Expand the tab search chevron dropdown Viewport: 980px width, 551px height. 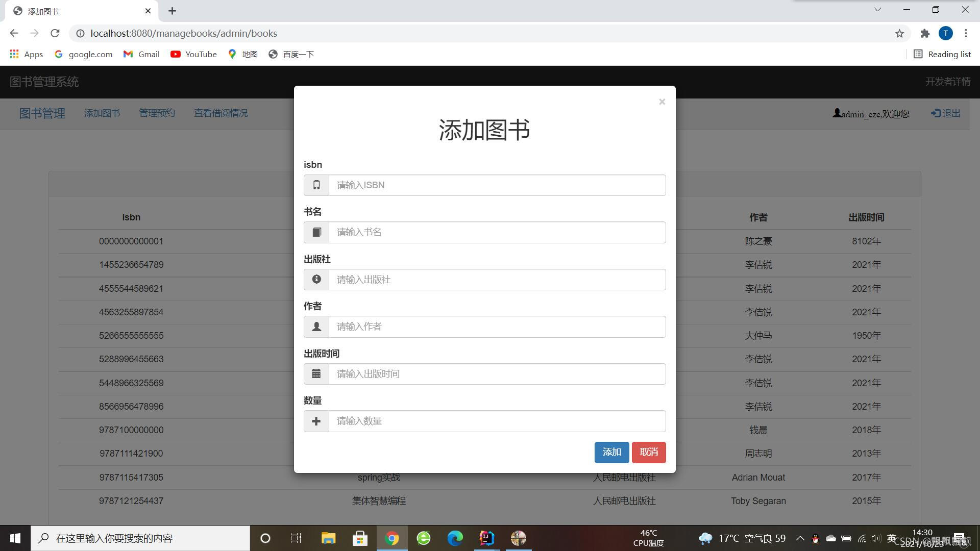tap(877, 10)
